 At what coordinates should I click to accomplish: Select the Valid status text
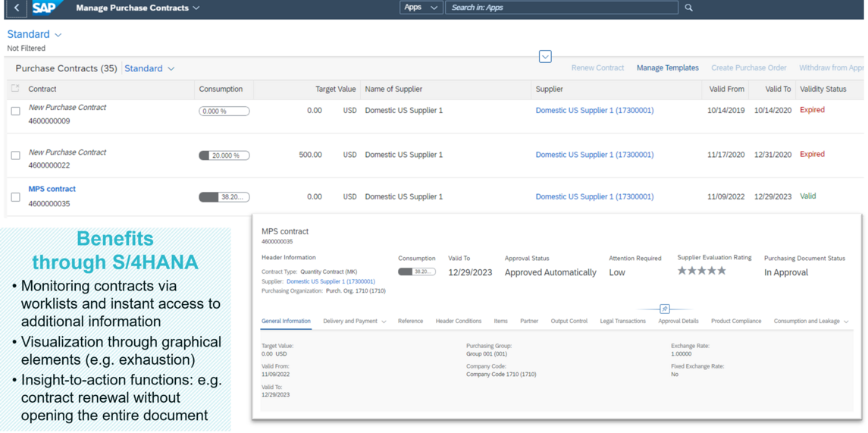point(808,196)
